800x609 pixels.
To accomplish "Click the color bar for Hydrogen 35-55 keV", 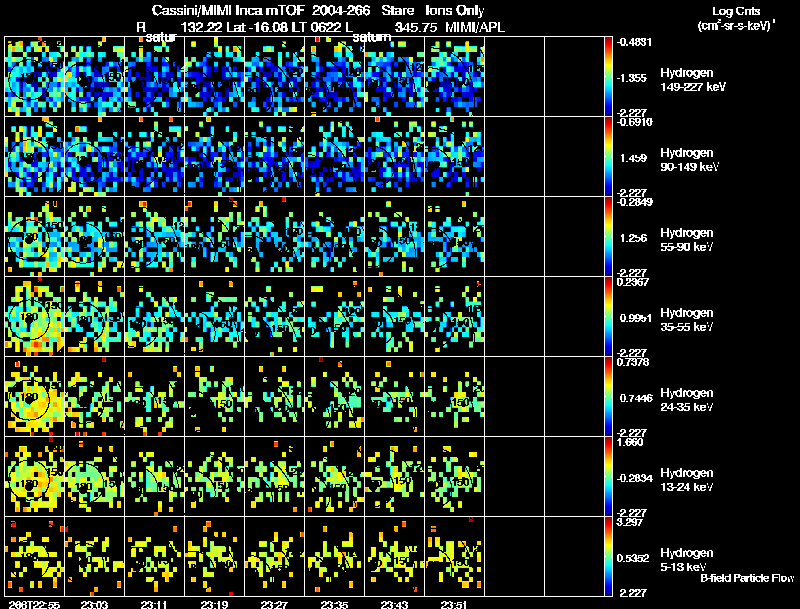I will coord(608,316).
